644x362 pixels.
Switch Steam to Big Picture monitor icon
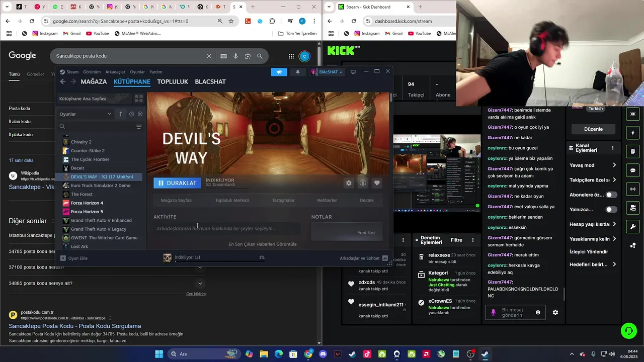pyautogui.click(x=353, y=72)
